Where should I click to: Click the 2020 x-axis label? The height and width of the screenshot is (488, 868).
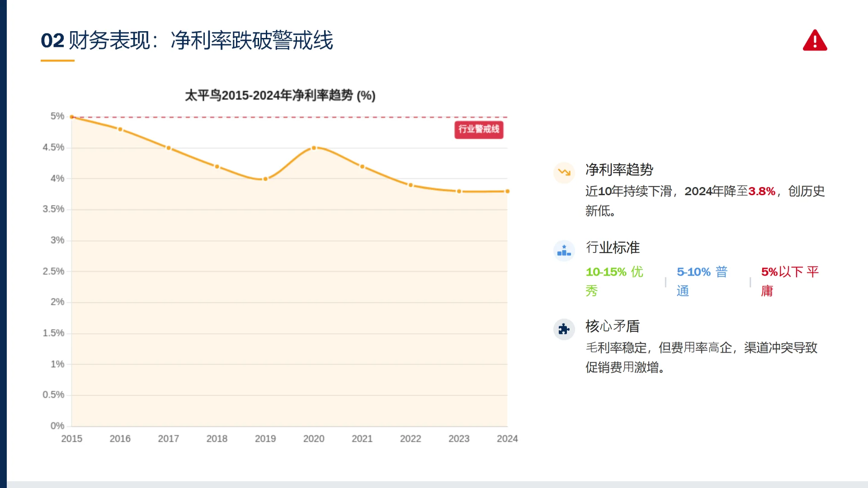pyautogui.click(x=314, y=439)
